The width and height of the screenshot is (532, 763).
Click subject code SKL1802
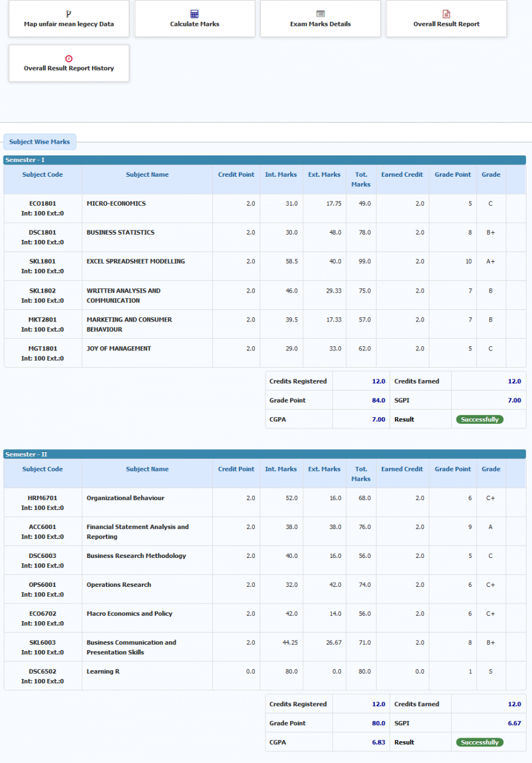pos(43,291)
